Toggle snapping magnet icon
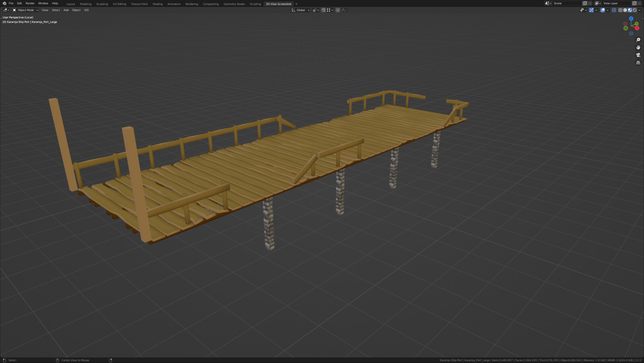Image resolution: width=644 pixels, height=363 pixels. click(x=323, y=10)
